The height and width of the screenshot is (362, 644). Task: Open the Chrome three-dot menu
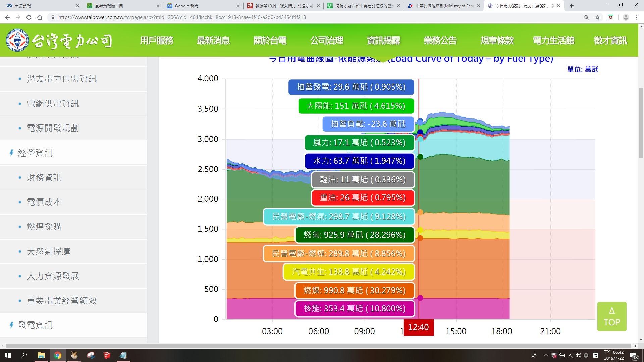tap(637, 17)
